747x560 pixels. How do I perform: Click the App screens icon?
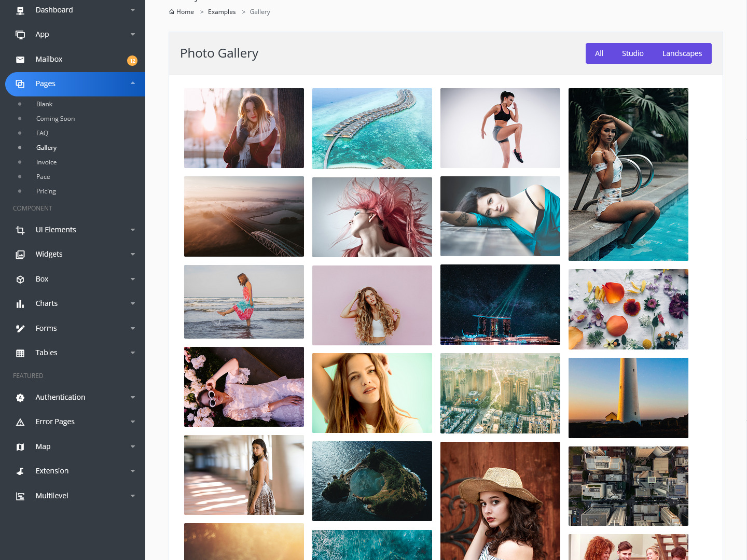click(20, 35)
